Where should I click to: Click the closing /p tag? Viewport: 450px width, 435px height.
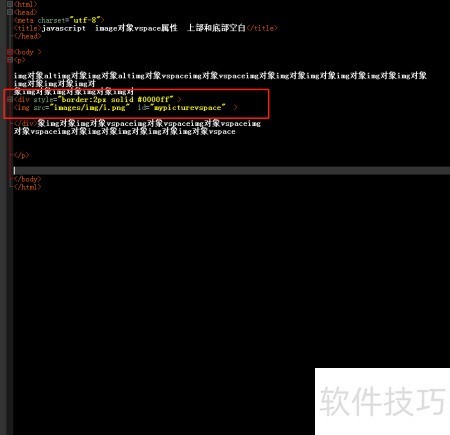click(x=21, y=155)
